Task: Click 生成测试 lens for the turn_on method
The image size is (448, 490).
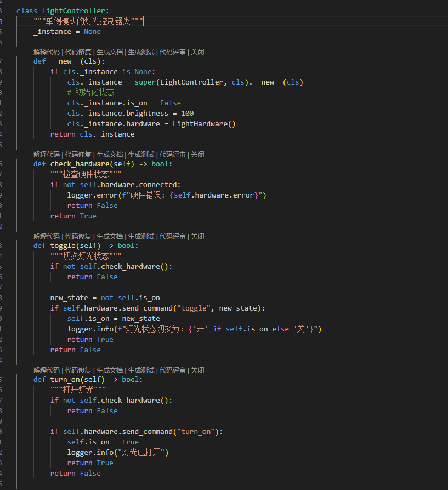Action: 141,370
